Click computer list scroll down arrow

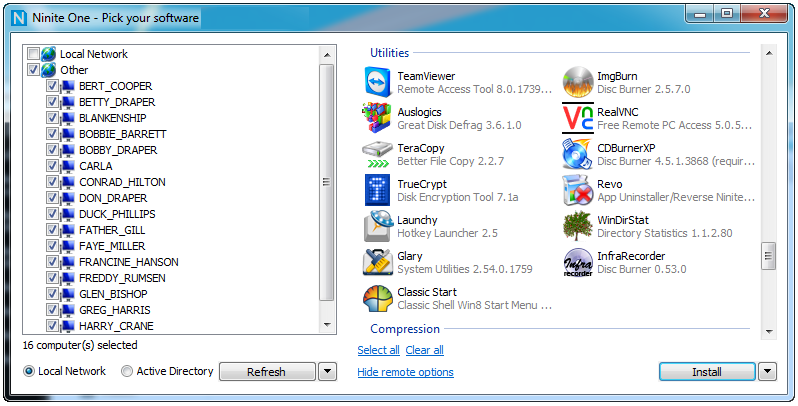(327, 325)
